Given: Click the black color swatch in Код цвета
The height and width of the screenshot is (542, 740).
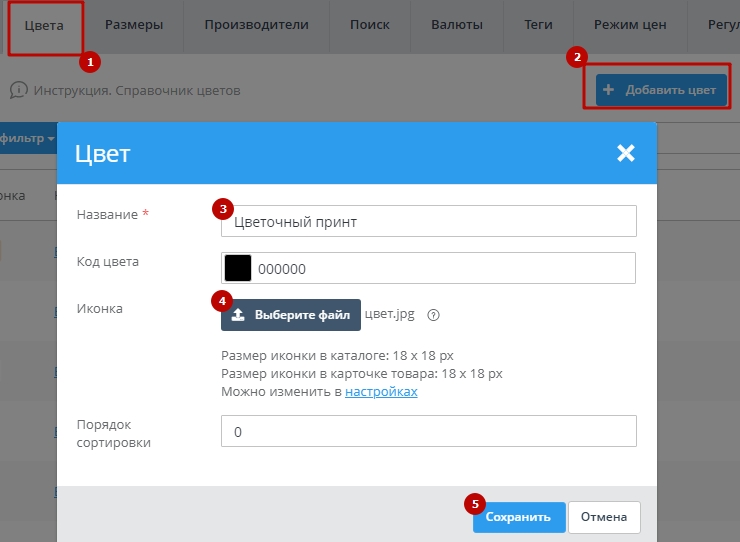Looking at the screenshot, I should pyautogui.click(x=238, y=268).
